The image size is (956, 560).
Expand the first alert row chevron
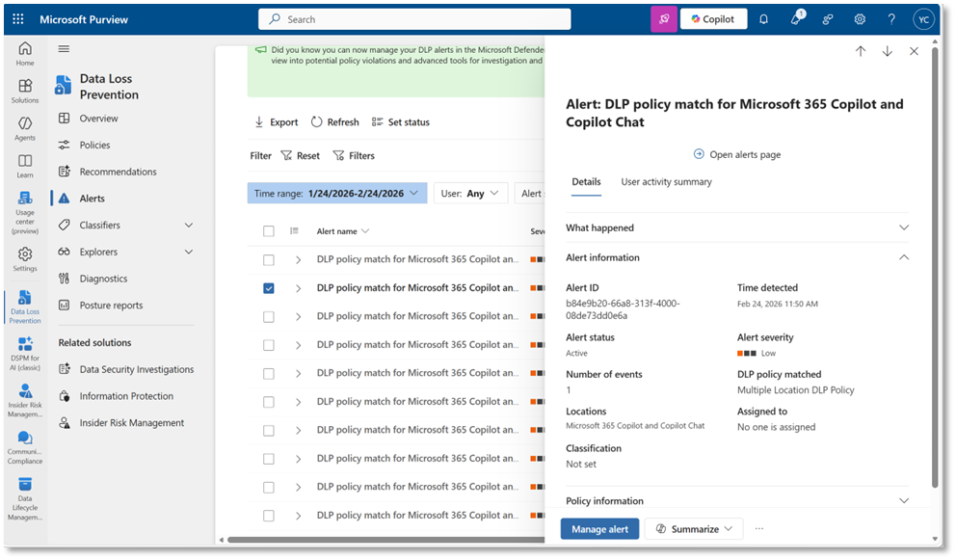point(298,260)
